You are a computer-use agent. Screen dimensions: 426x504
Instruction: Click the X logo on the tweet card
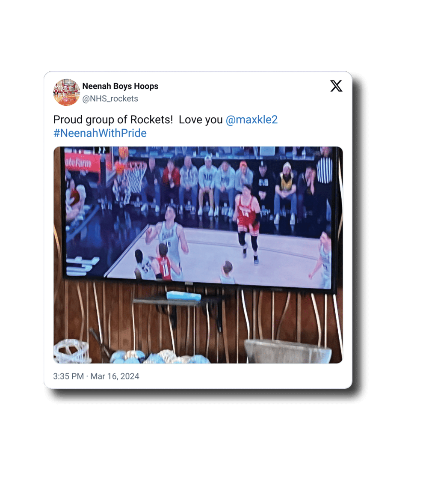[x=336, y=86]
